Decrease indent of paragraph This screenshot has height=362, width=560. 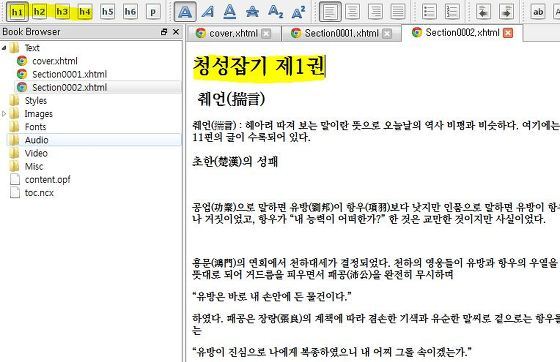484,12
